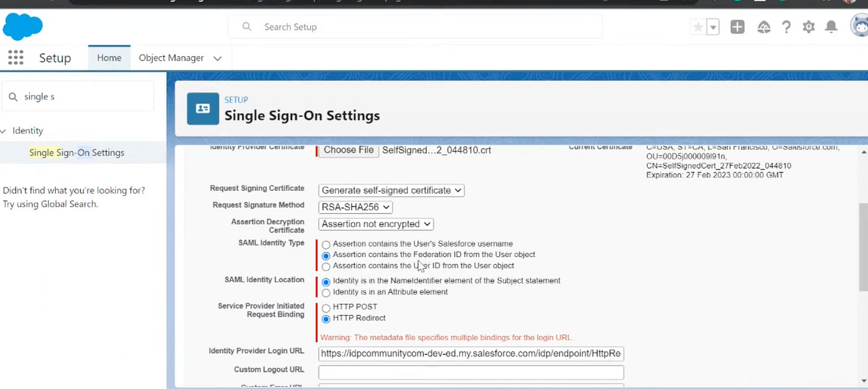The image size is (868, 389).
Task: Open the Assertion Decryption Certificate dropdown
Action: (x=376, y=224)
